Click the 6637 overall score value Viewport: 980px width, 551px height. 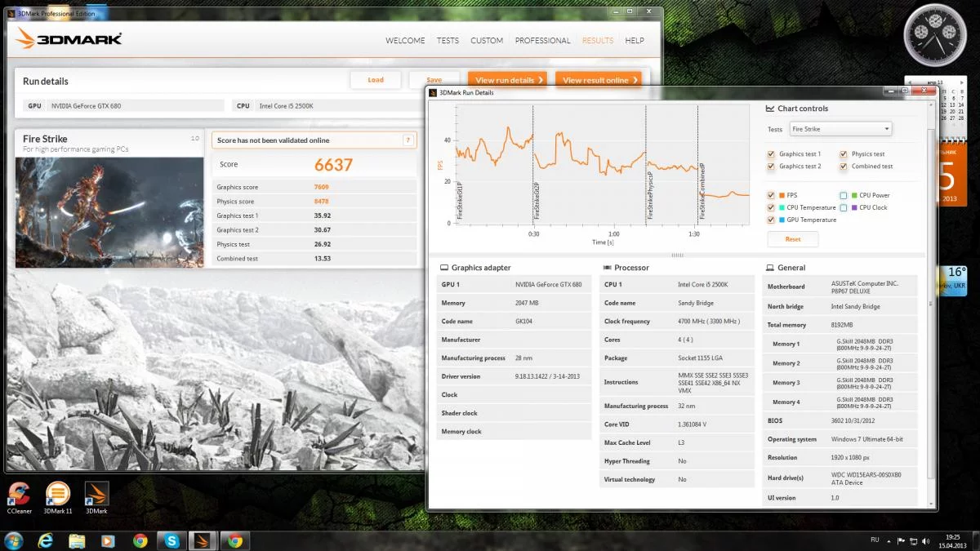333,165
